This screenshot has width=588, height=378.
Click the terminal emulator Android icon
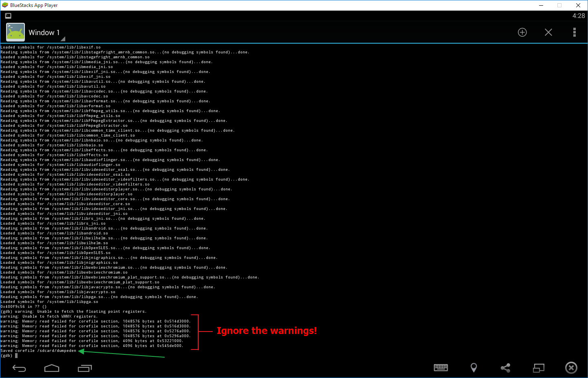(x=15, y=32)
